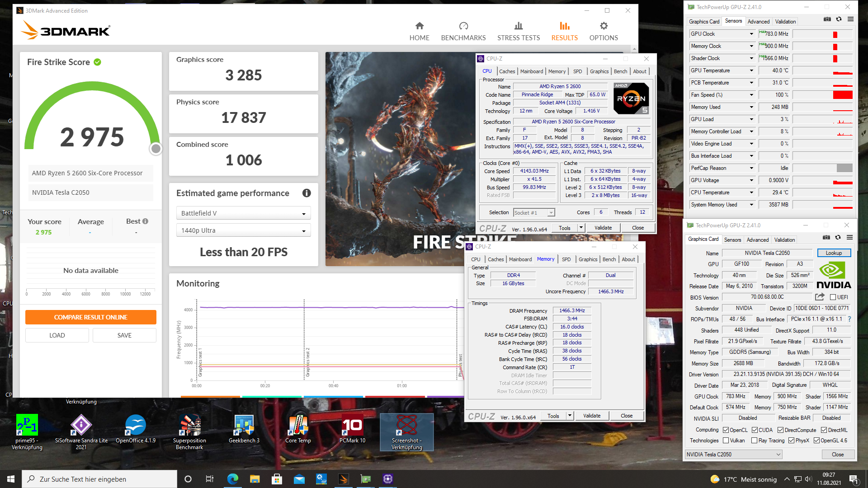Switch to the Mainboard tab in top CPU-Z
This screenshot has width=868, height=488.
[x=531, y=71]
